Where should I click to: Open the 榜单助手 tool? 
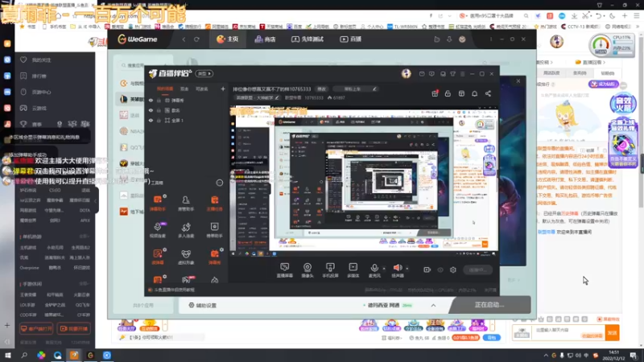(214, 230)
